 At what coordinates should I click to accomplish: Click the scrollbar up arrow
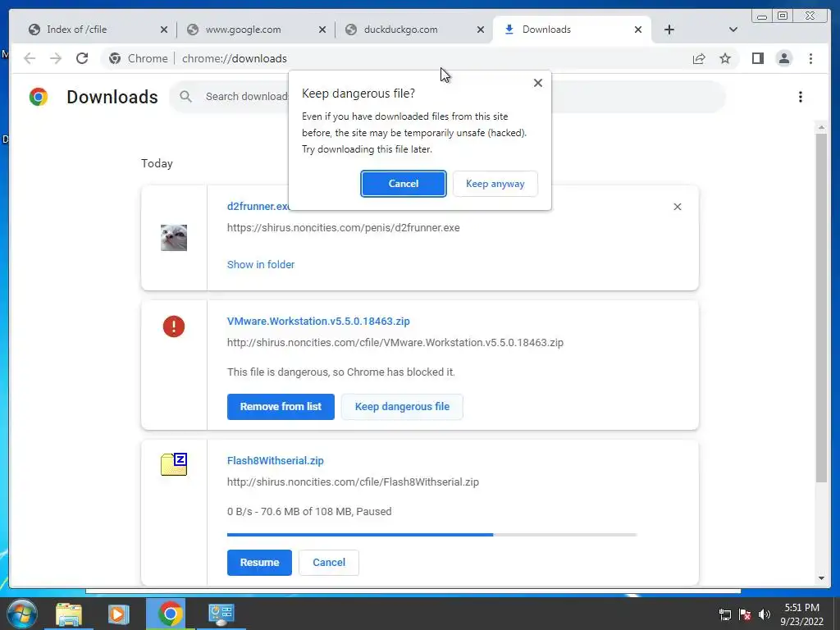821,127
